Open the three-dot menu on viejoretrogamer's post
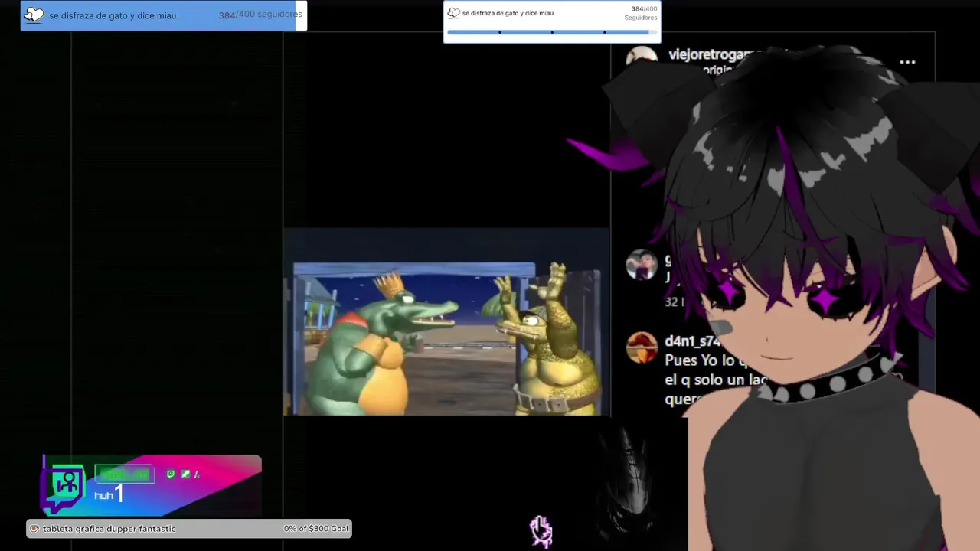The image size is (980, 551). [x=907, y=62]
